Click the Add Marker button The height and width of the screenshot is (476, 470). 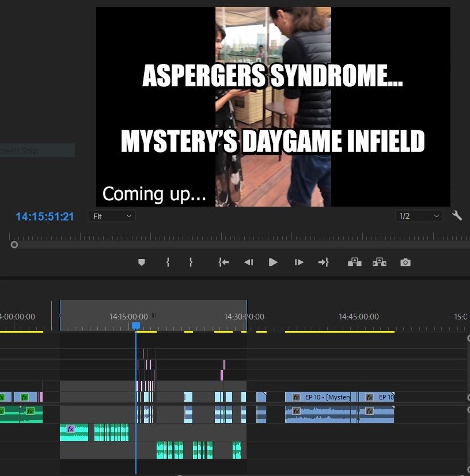(x=142, y=262)
